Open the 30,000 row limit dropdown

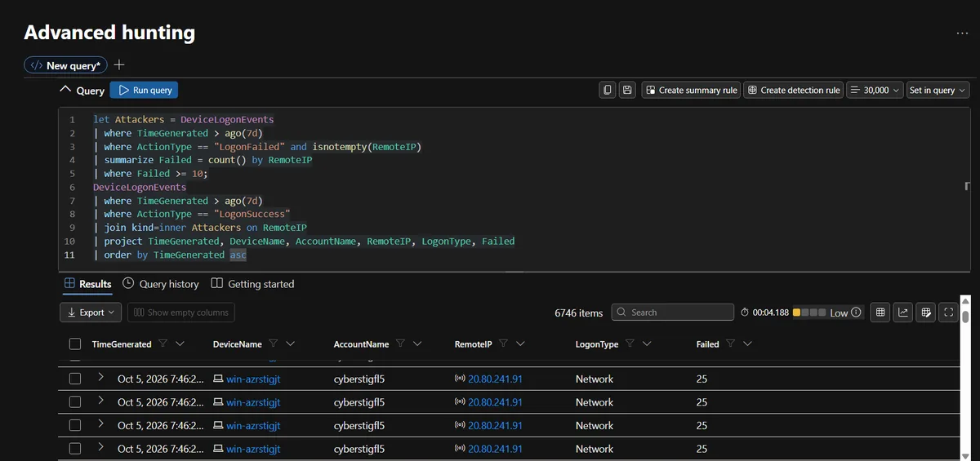pyautogui.click(x=875, y=91)
